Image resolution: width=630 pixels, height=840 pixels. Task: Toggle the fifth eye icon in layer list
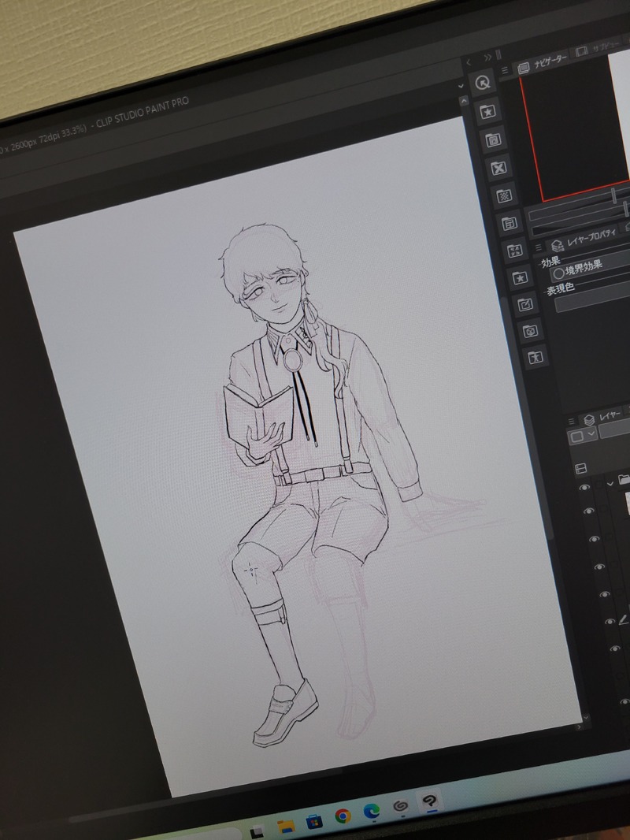(605, 595)
